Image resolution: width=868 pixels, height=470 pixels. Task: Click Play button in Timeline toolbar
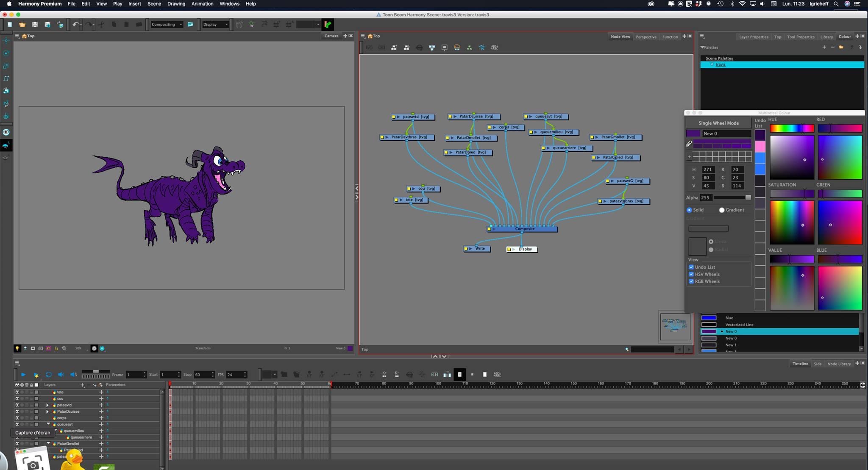[x=23, y=375]
